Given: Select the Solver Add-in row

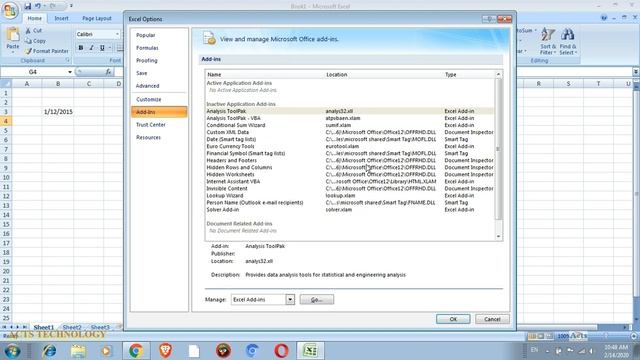Looking at the screenshot, I should (x=349, y=209).
